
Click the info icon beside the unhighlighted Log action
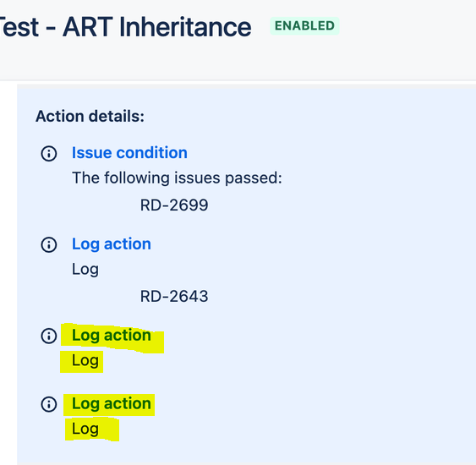tap(49, 244)
